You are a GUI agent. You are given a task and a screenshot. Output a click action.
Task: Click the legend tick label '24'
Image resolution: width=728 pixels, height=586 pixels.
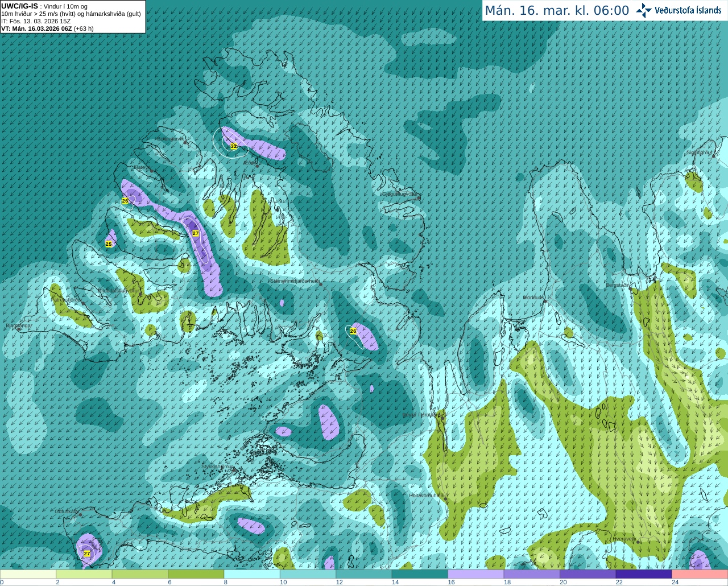pyautogui.click(x=675, y=582)
